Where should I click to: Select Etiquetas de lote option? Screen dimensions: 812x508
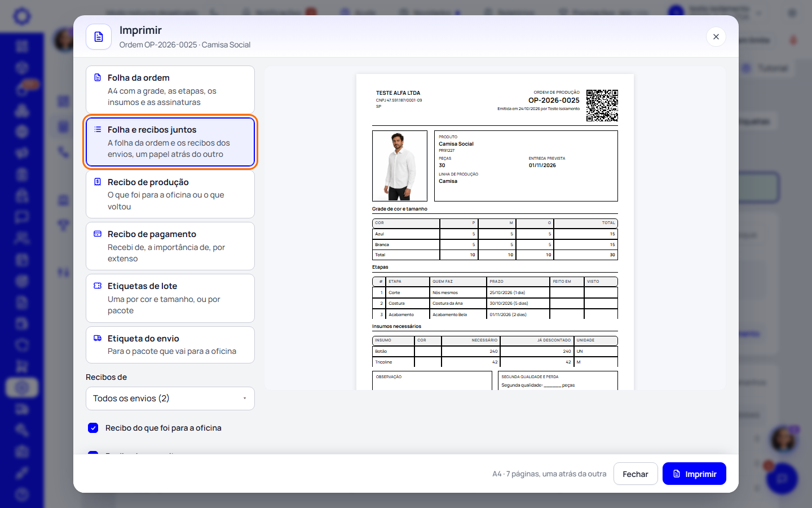click(170, 298)
